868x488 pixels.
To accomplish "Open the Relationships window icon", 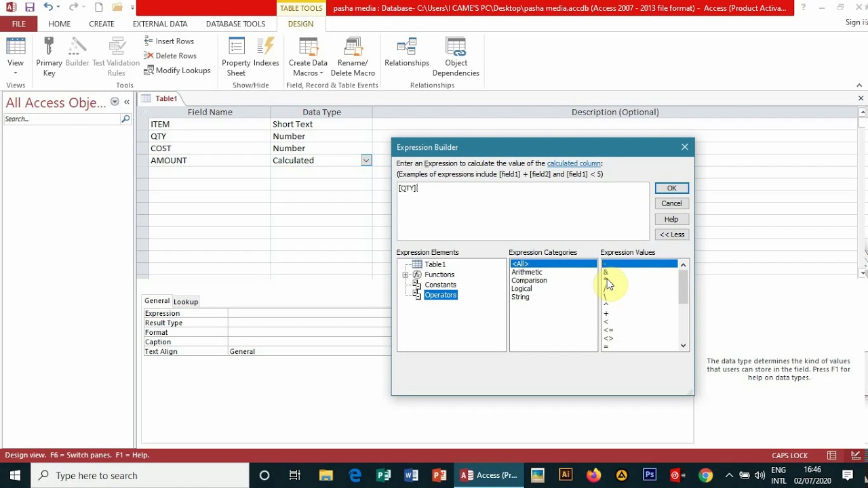I will [407, 53].
